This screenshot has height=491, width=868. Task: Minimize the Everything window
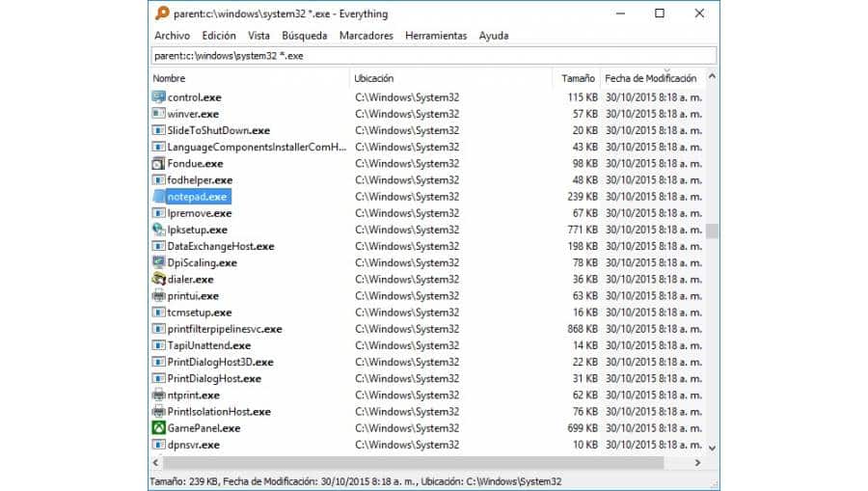(620, 14)
